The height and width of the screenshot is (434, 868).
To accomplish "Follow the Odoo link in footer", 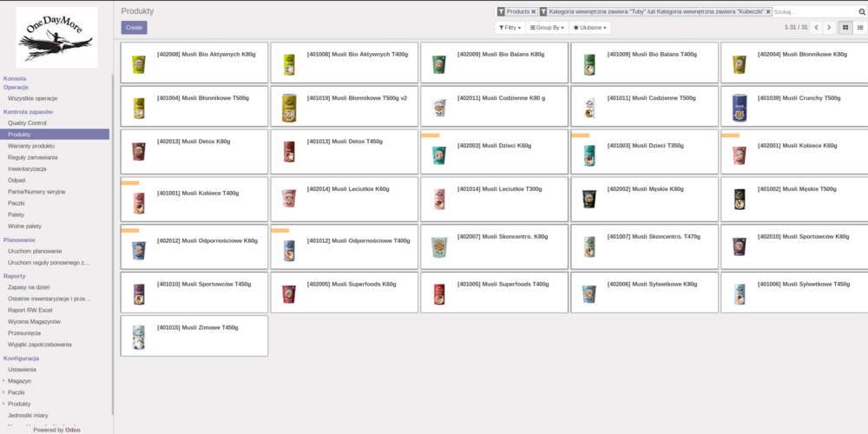I will point(73,429).
